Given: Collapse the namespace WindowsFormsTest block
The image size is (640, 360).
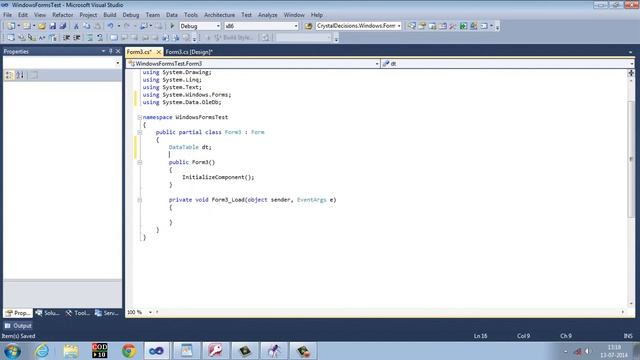Looking at the screenshot, I should [140, 118].
